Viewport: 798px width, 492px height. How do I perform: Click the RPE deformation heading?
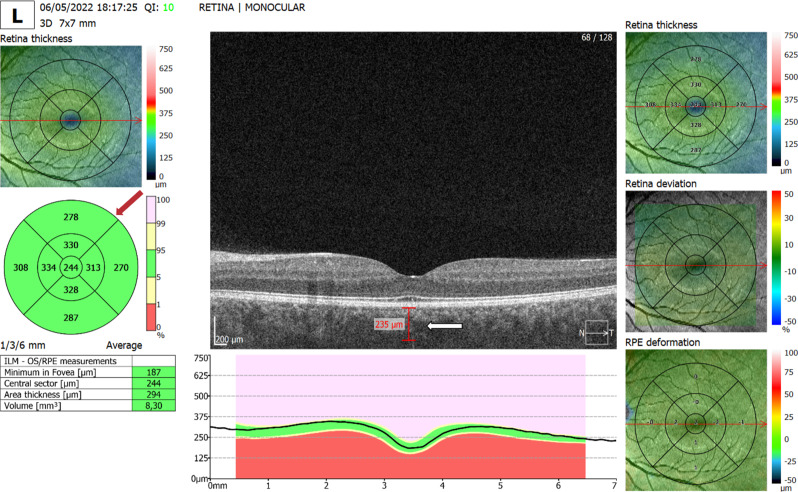tap(662, 342)
